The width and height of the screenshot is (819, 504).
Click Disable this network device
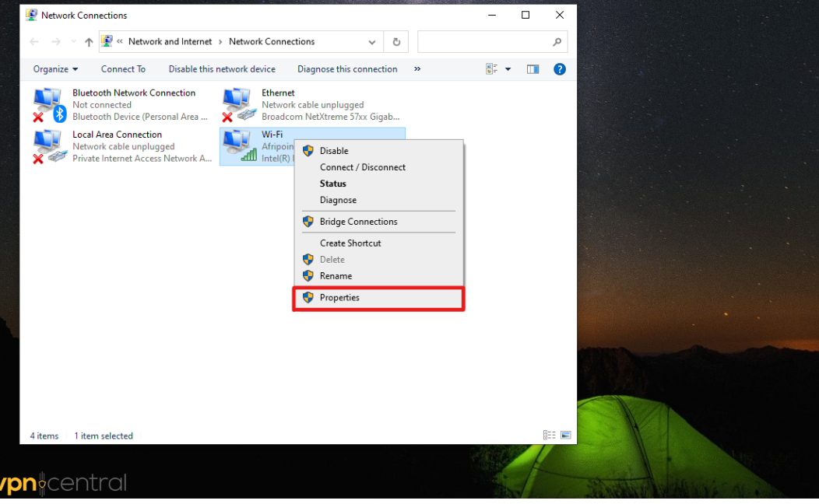tap(222, 68)
